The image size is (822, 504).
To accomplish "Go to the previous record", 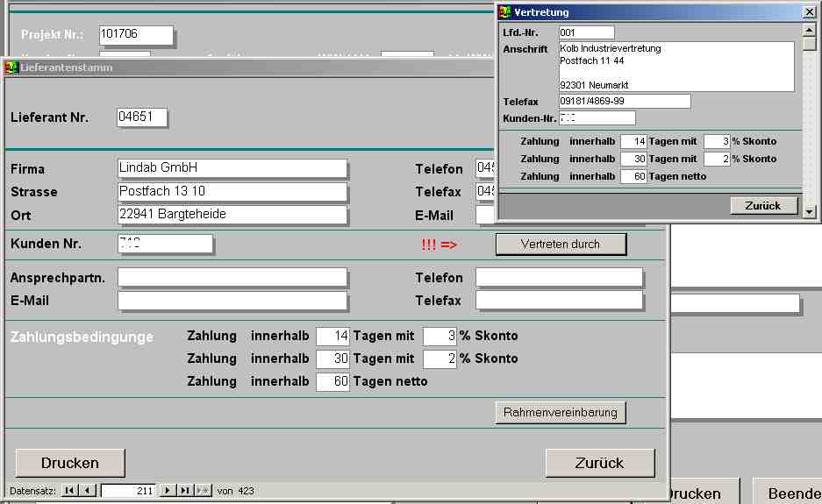I will pyautogui.click(x=87, y=491).
